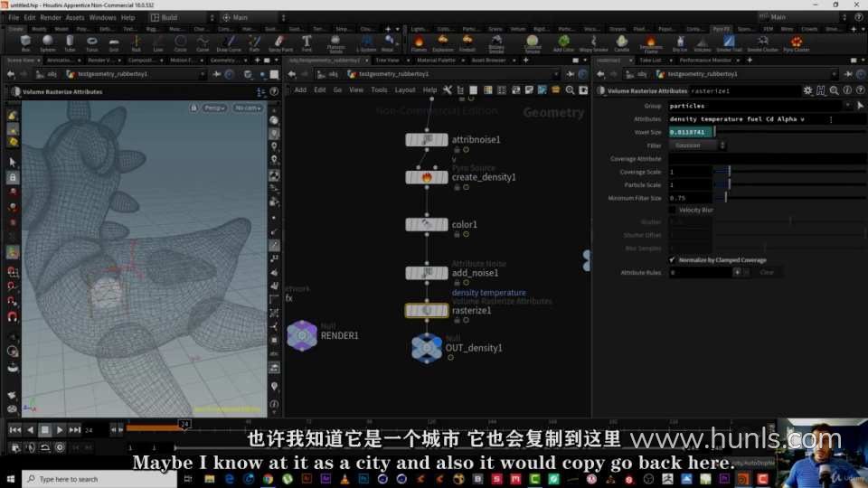
Task: Select the Platonic Solids shelf tool
Action: coord(335,42)
